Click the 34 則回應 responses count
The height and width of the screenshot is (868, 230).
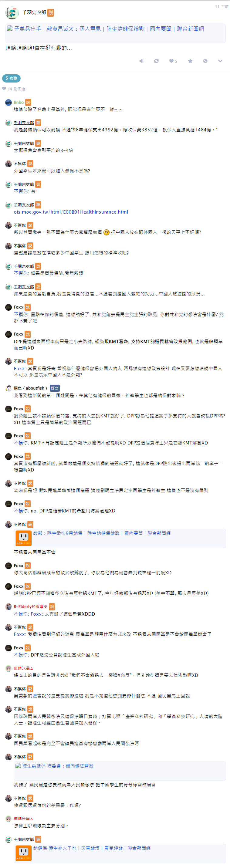[x=14, y=89]
